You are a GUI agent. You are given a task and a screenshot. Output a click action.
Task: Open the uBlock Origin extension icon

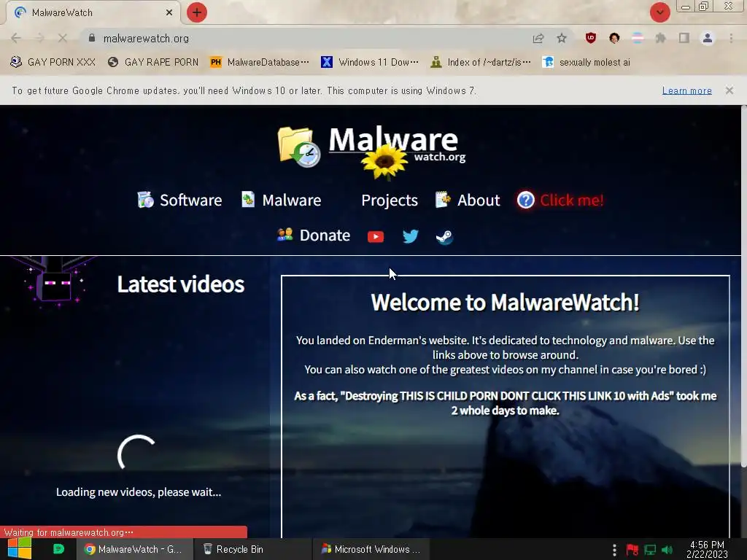pos(591,38)
